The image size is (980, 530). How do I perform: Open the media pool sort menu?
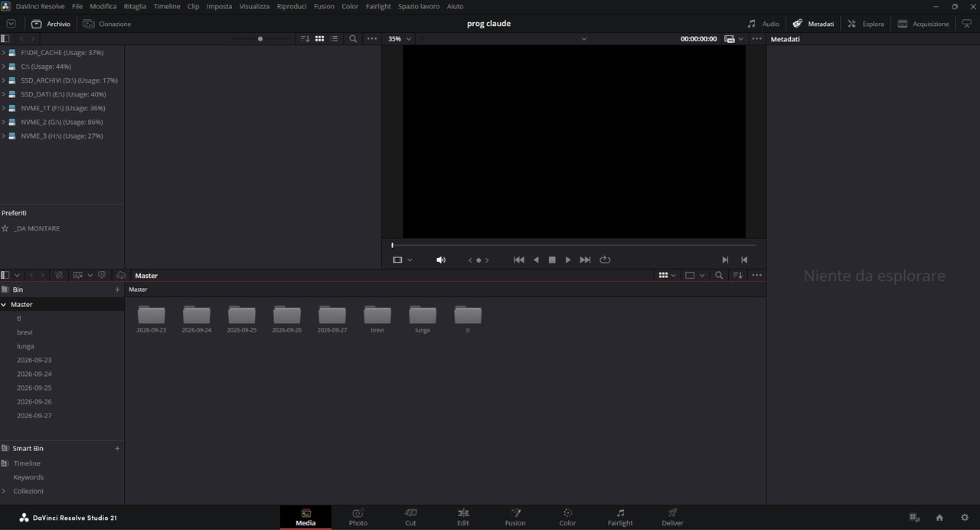coord(738,275)
